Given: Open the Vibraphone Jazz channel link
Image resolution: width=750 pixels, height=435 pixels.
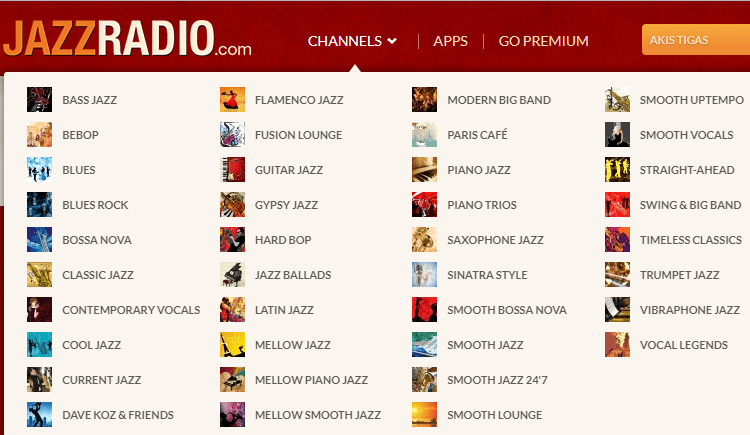Looking at the screenshot, I should coord(690,310).
